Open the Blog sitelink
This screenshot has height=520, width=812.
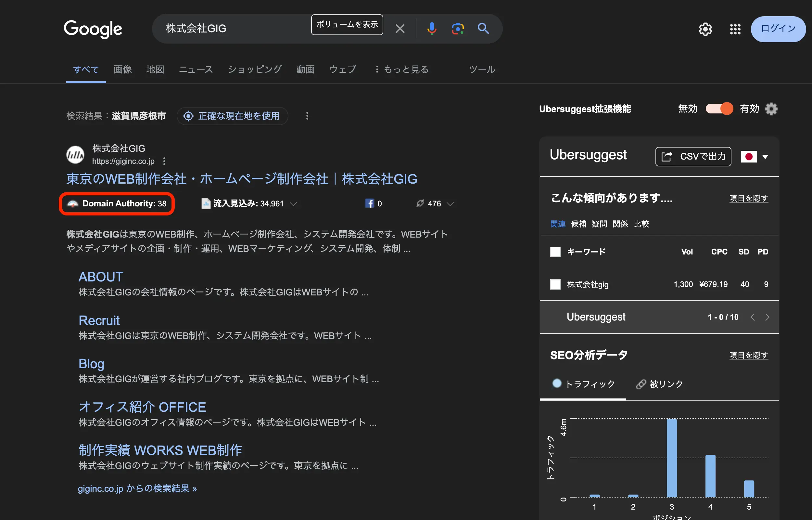pyautogui.click(x=91, y=364)
